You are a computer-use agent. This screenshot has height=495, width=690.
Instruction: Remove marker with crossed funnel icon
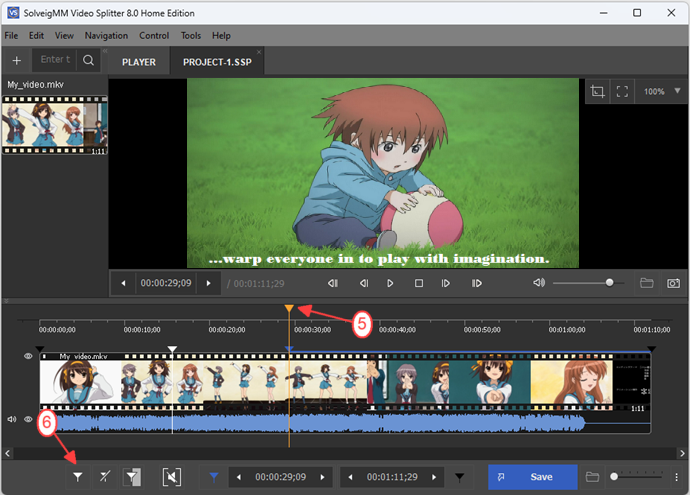pos(105,477)
